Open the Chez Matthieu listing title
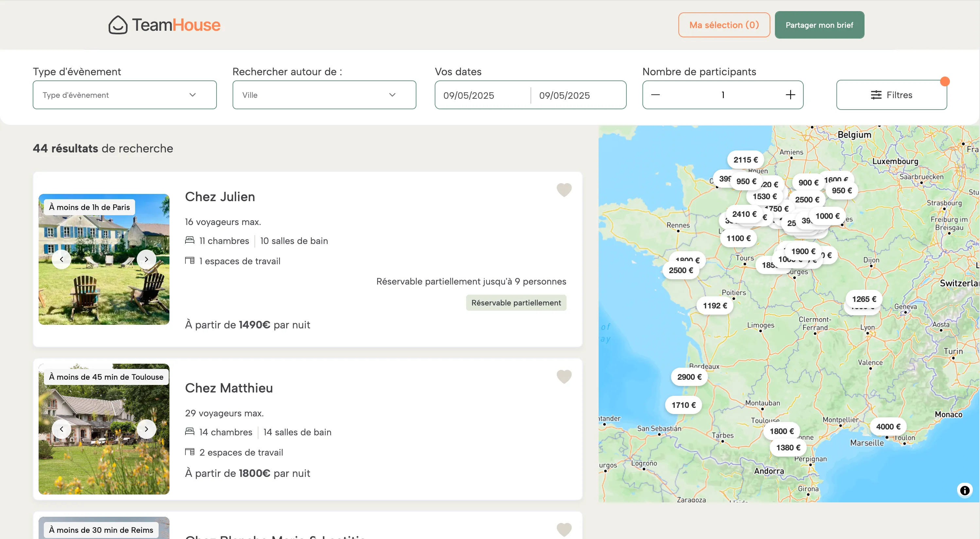 coord(229,388)
